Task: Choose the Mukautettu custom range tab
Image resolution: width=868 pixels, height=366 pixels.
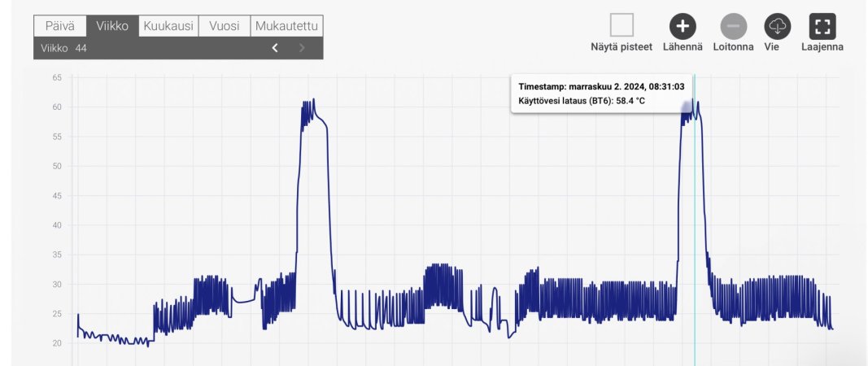Action: coord(286,26)
